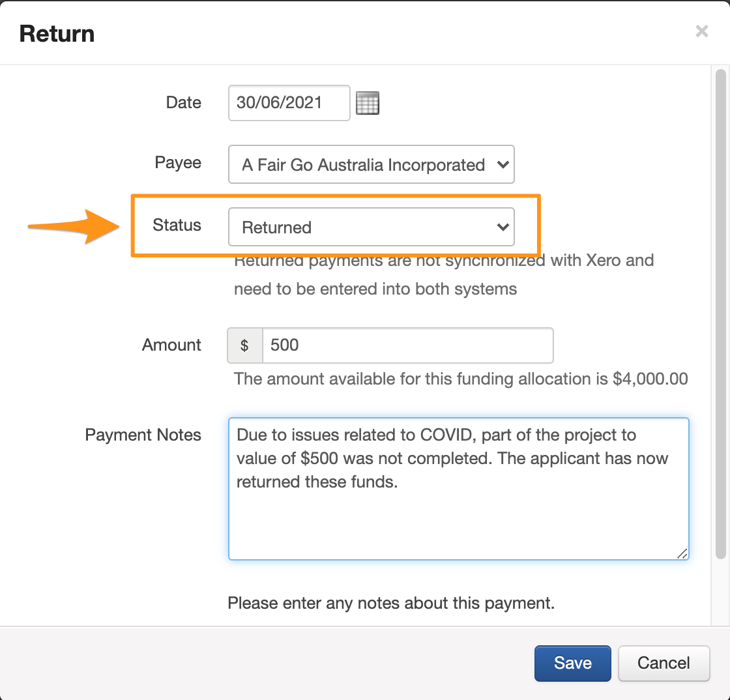Click the Status field label
Image resolution: width=730 pixels, height=700 pixels.
177,225
